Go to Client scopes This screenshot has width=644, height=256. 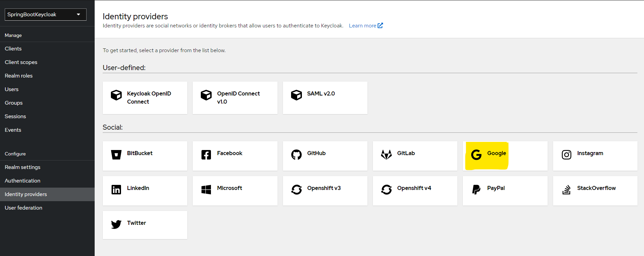47,62
